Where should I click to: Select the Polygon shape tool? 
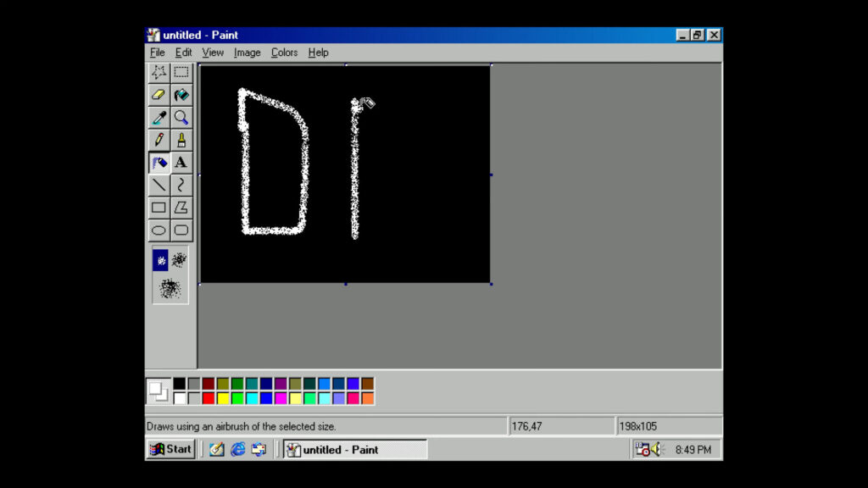pyautogui.click(x=181, y=208)
